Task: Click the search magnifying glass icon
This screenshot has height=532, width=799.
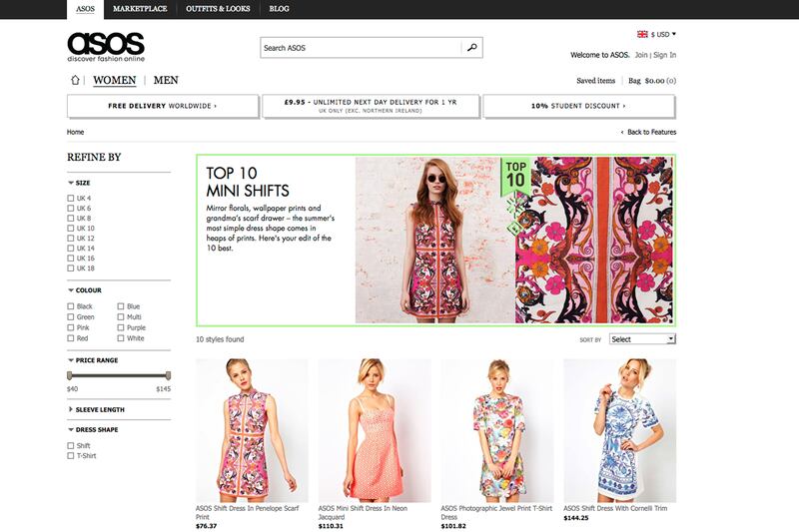Action: (472, 47)
